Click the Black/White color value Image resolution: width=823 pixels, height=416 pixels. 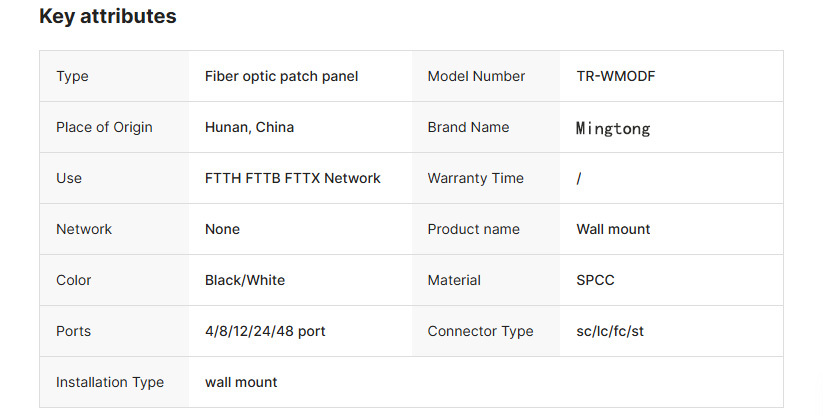[245, 280]
